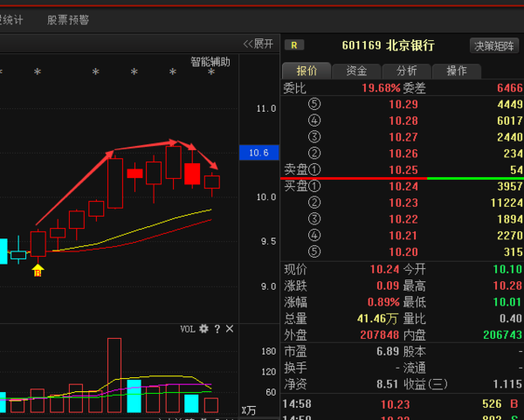Click the 14:58 trade tick row

(x=402, y=404)
